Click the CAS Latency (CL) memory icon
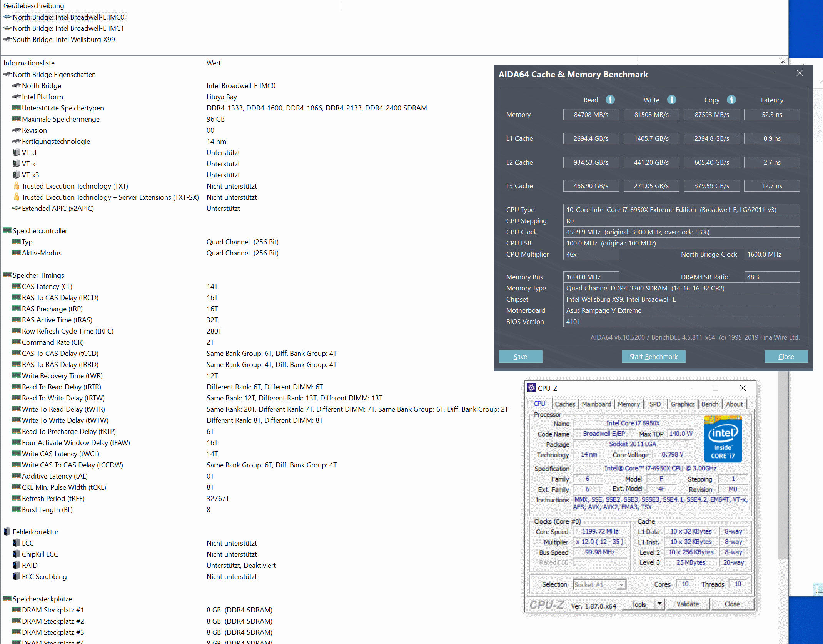The width and height of the screenshot is (823, 644). (x=16, y=287)
